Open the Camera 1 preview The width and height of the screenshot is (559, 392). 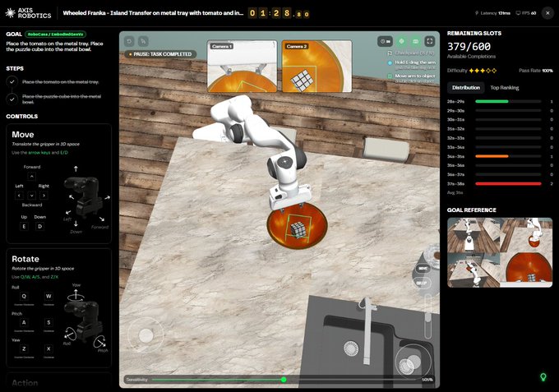click(x=242, y=67)
